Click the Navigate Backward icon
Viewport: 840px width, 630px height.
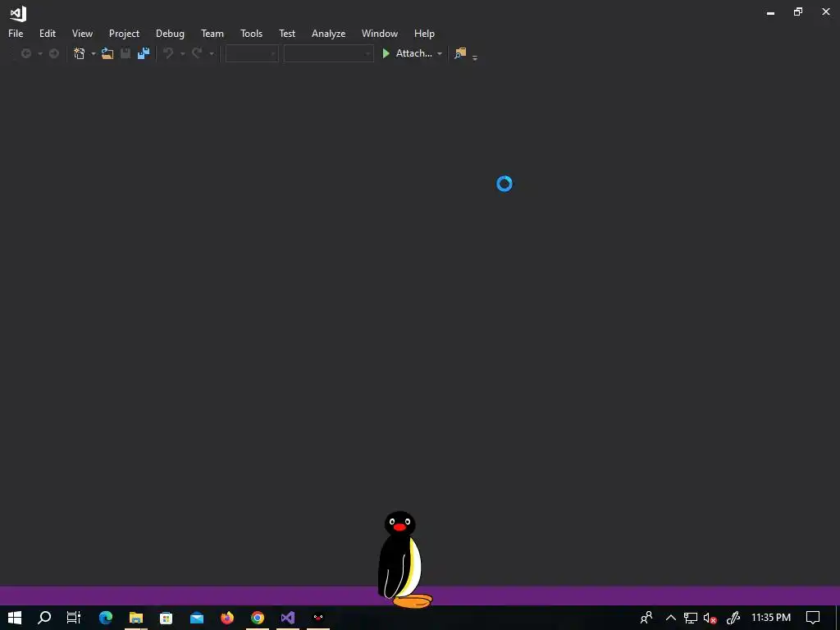pyautogui.click(x=25, y=53)
